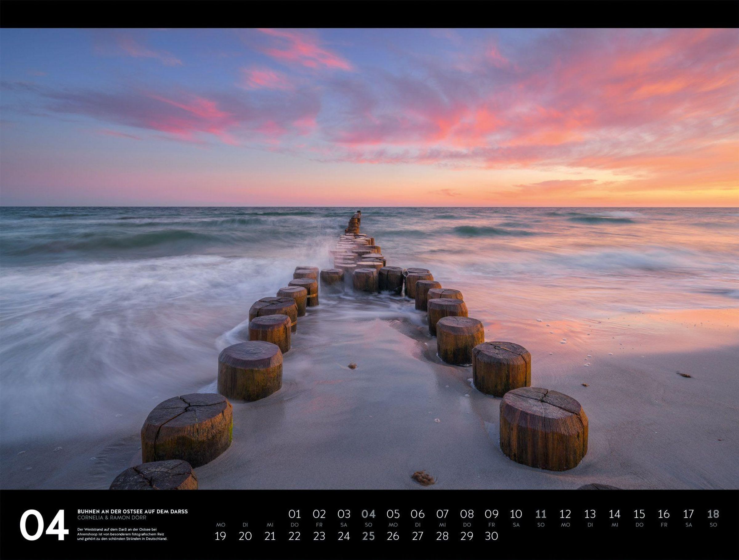Click the large groyne post at front right

[543, 428]
